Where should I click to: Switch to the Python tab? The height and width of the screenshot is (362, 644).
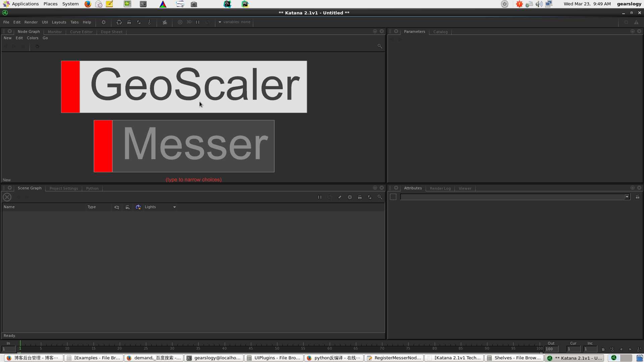point(92,188)
